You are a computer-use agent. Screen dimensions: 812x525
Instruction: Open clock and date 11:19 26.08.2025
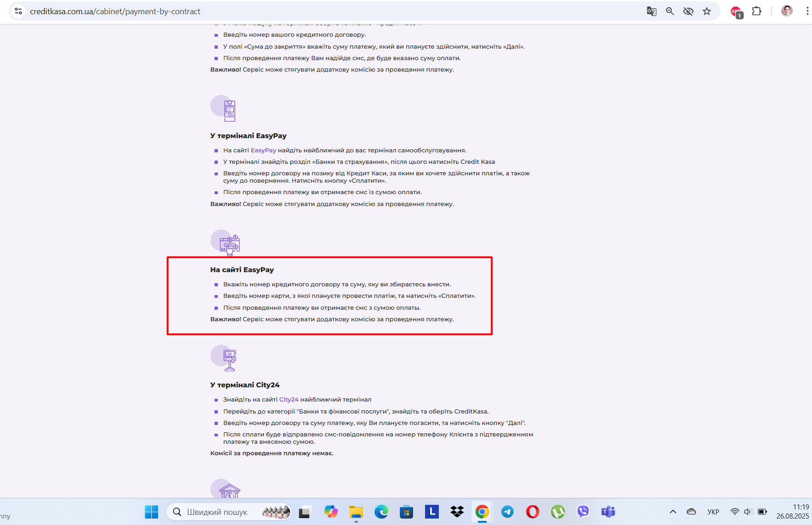pos(792,512)
